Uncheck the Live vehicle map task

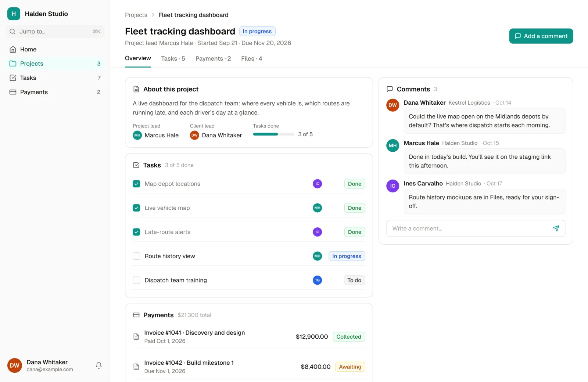click(x=136, y=208)
